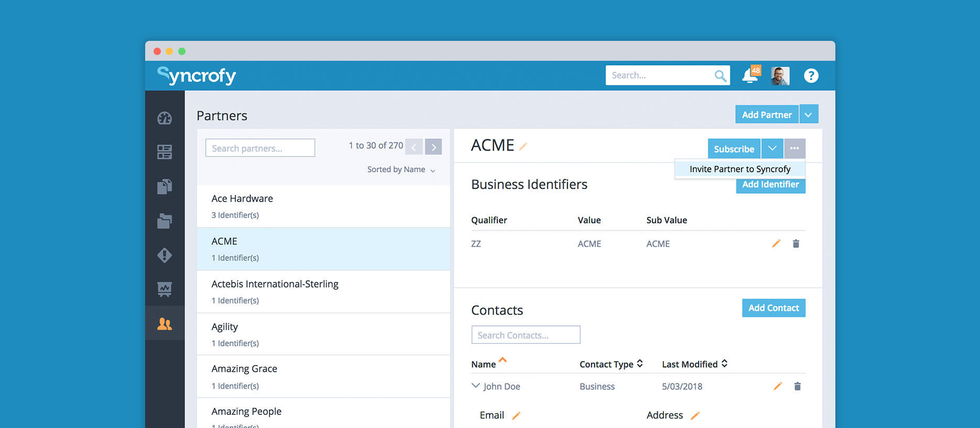Viewport: 980px width, 428px height.
Task: Open the reports chart icon in sidebar
Action: point(165,289)
